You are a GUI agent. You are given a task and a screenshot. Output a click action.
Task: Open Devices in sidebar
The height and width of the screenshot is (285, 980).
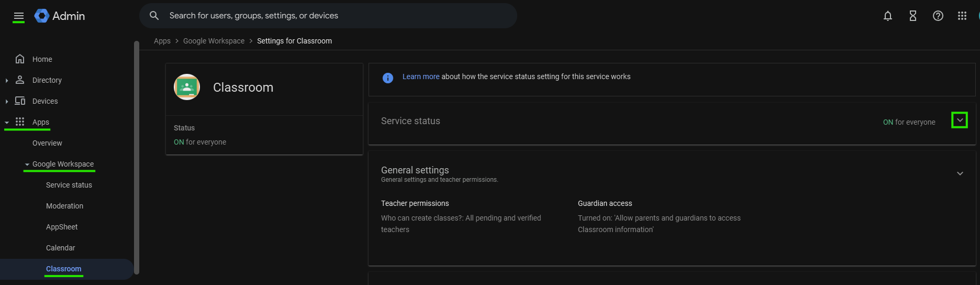(x=45, y=101)
